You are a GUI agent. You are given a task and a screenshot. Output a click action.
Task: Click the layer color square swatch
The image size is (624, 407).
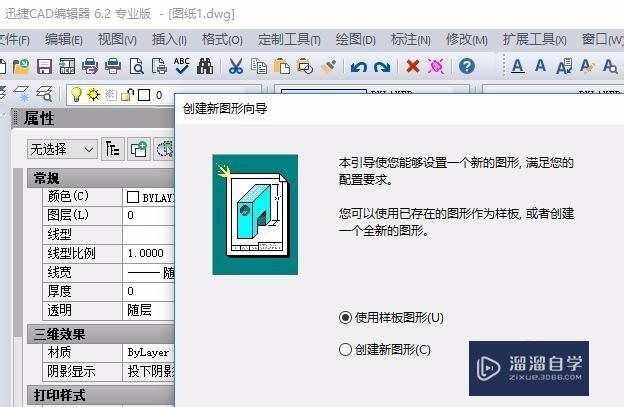(144, 95)
